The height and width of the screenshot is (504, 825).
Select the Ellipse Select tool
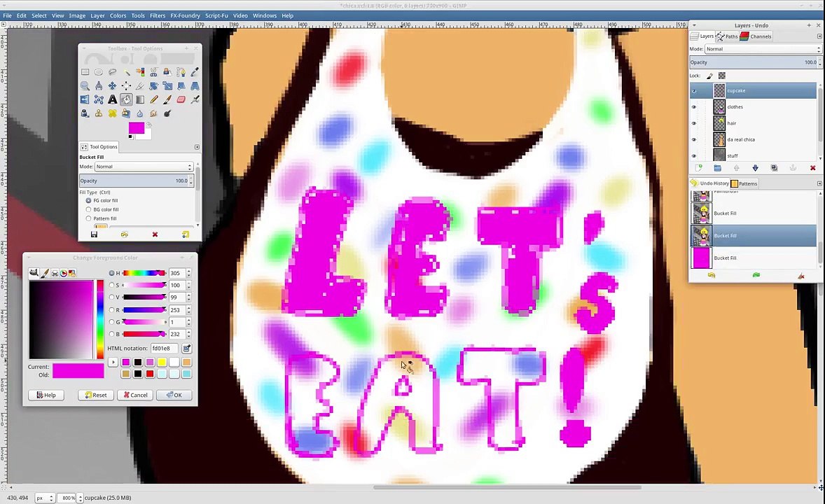pos(98,72)
